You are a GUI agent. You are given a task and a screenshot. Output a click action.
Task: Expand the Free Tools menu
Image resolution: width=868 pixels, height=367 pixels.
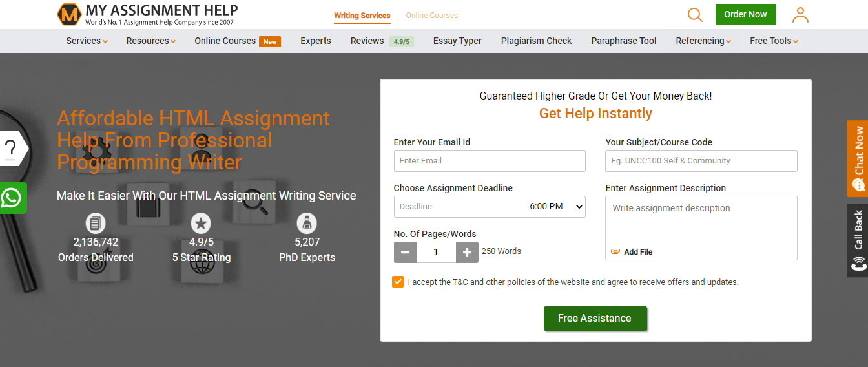coord(774,41)
